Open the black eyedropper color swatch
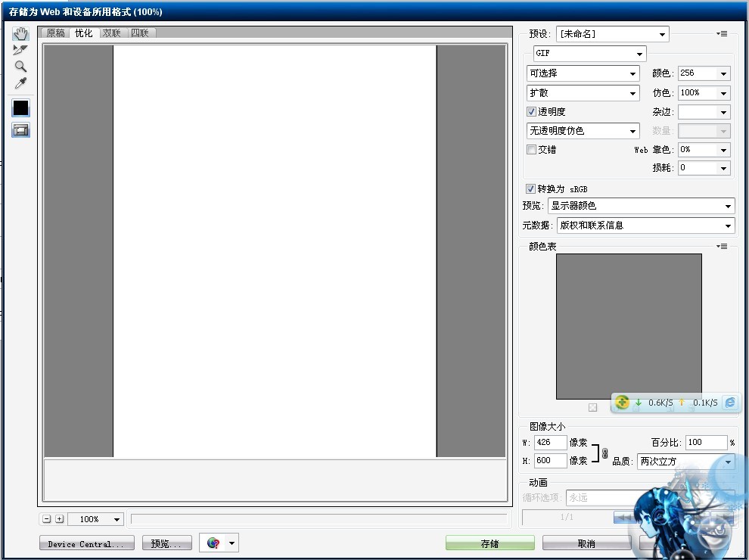The height and width of the screenshot is (560, 749). [x=20, y=108]
